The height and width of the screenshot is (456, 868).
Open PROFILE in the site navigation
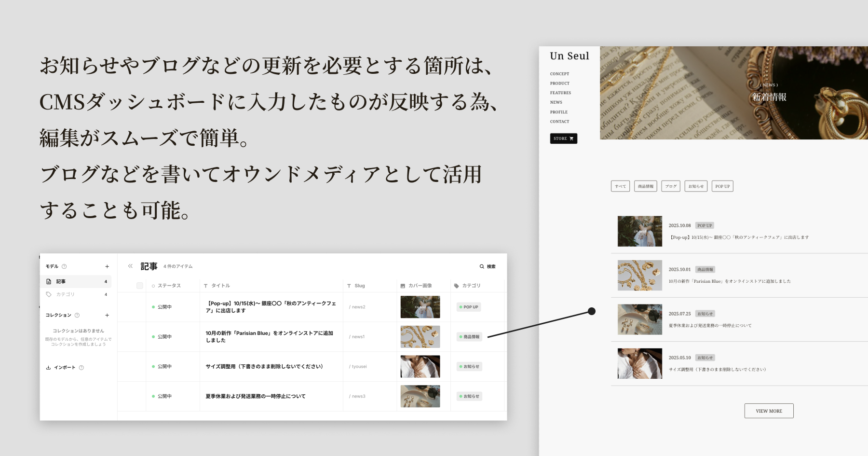[559, 112]
